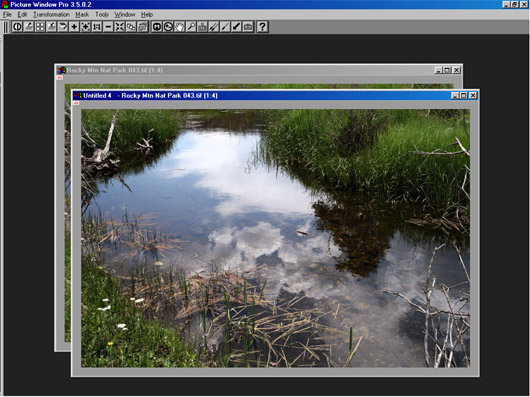Click the toolbar grip handle at left
The width and height of the screenshot is (530, 397).
(5, 27)
